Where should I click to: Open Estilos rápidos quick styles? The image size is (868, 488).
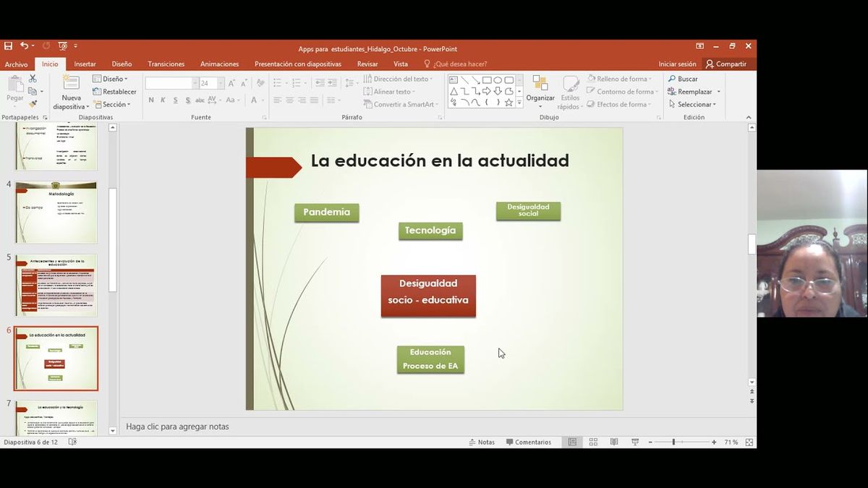point(570,92)
